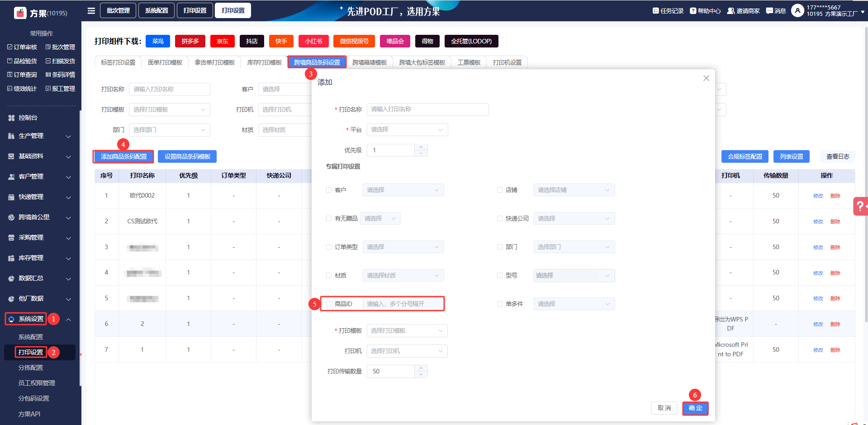868x425 pixels.
Task: Close the 添加 dialog with X
Action: pos(706,78)
